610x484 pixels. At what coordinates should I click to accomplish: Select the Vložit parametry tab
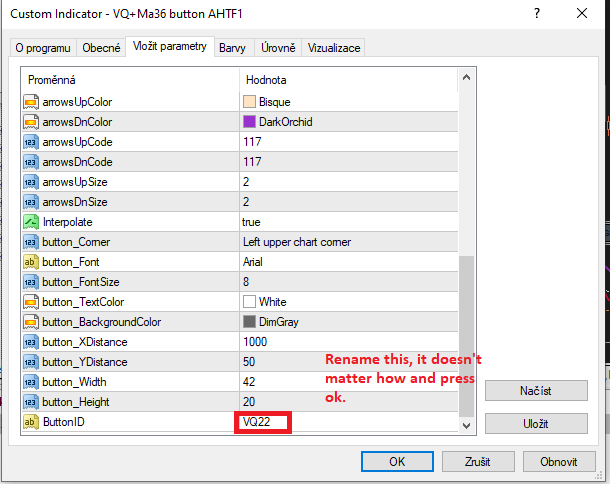point(170,46)
